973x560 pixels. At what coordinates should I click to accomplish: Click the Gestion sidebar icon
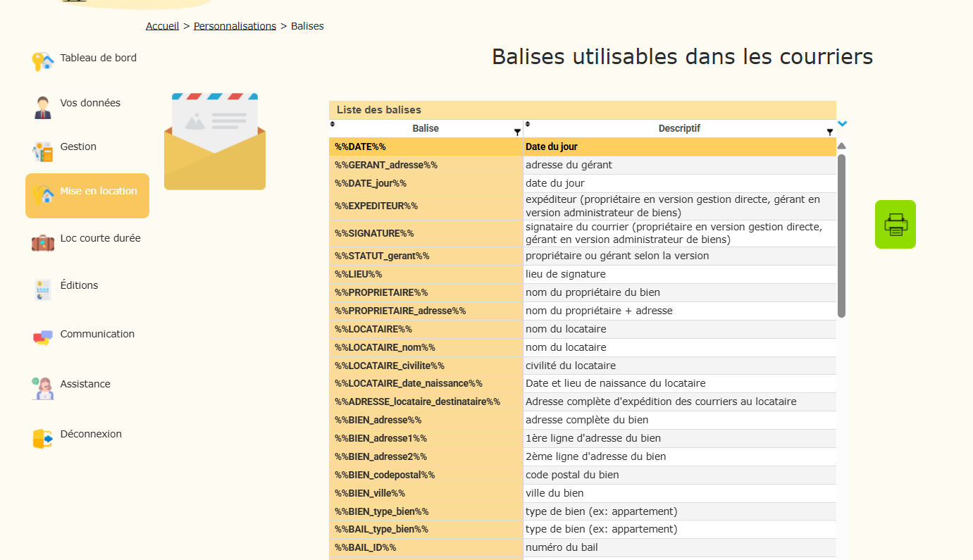(x=43, y=151)
